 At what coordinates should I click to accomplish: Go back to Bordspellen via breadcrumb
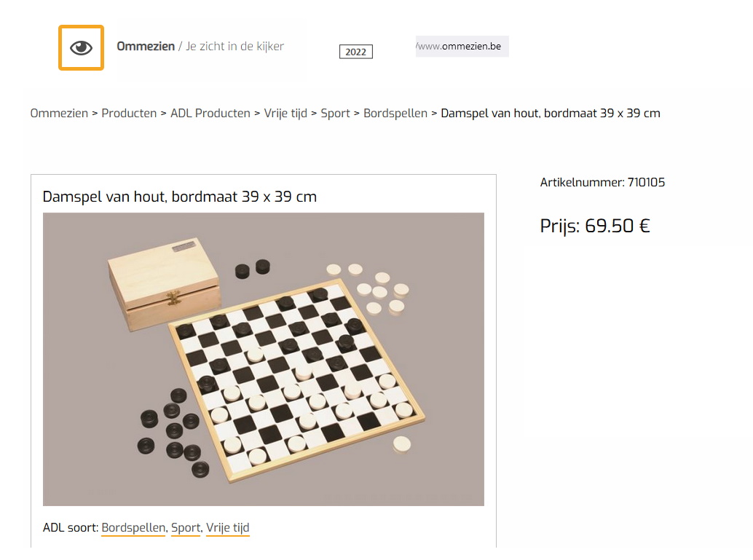395,114
